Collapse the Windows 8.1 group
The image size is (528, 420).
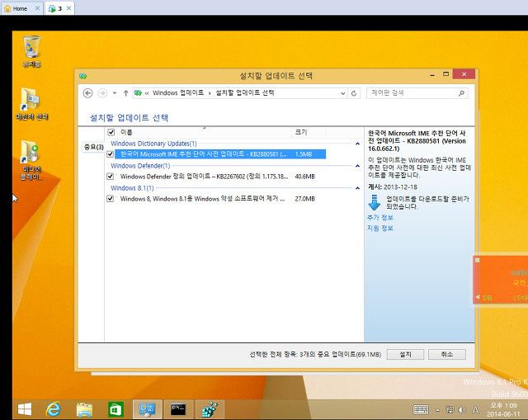coord(357,188)
